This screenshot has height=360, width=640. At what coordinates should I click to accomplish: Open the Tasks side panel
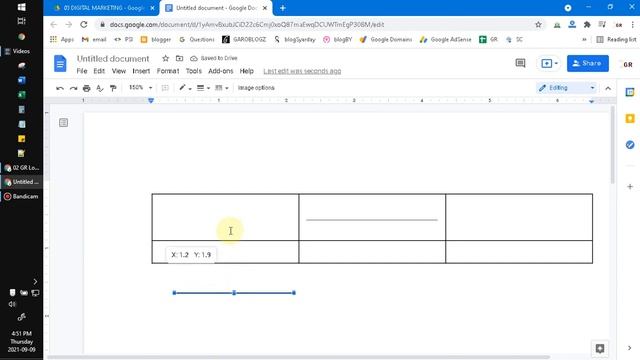pos(630,144)
